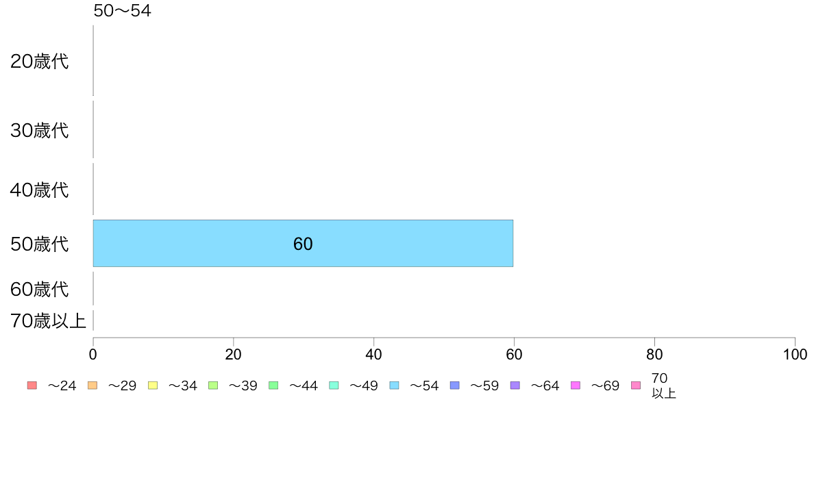
Task: Click the 100 tick on x-axis
Action: coord(795,355)
